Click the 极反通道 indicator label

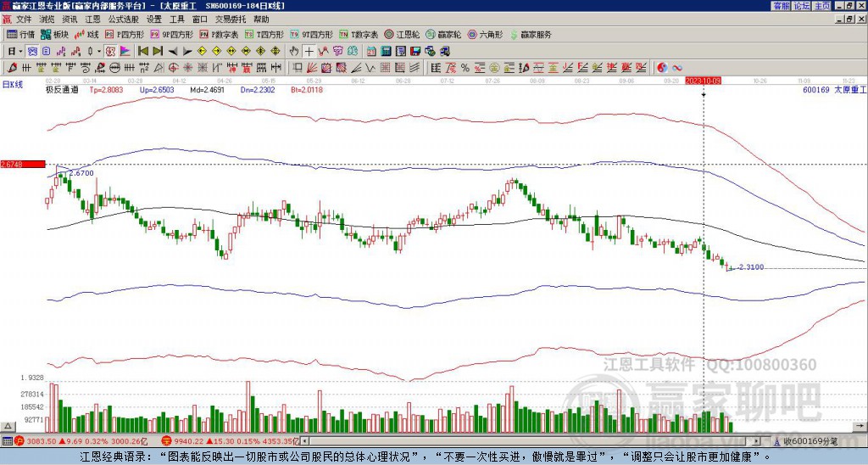[x=63, y=89]
